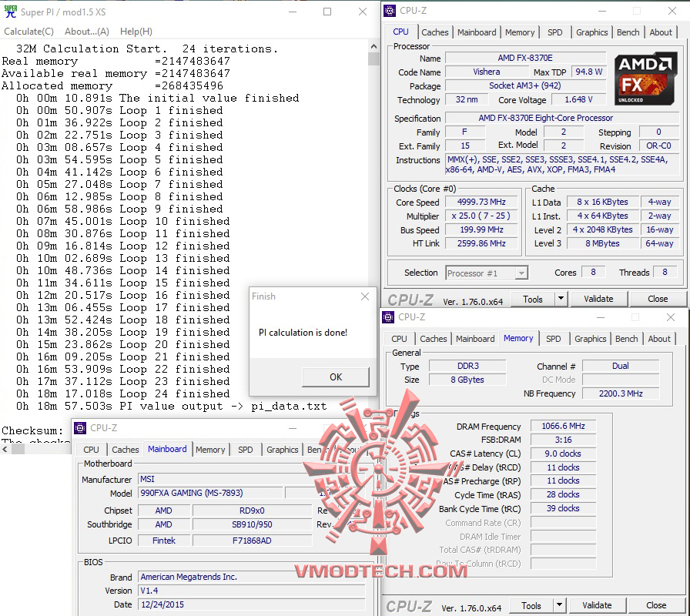Click Tools button in Memory CPU-Z window
This screenshot has width=690, height=616.
tap(531, 606)
